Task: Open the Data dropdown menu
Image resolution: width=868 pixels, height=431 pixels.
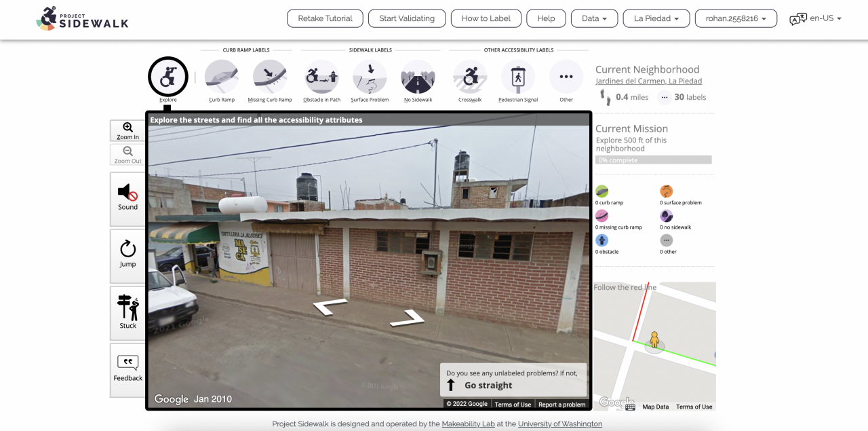Action: pos(595,18)
